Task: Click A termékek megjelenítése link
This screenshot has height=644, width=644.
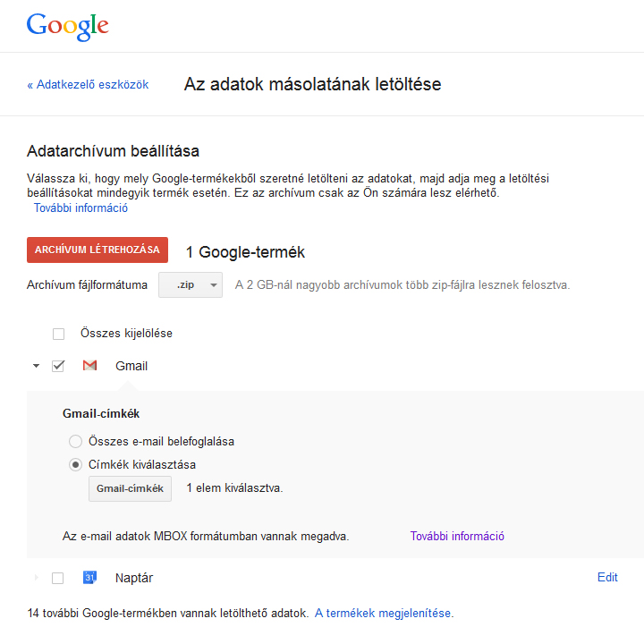Action: (383, 614)
